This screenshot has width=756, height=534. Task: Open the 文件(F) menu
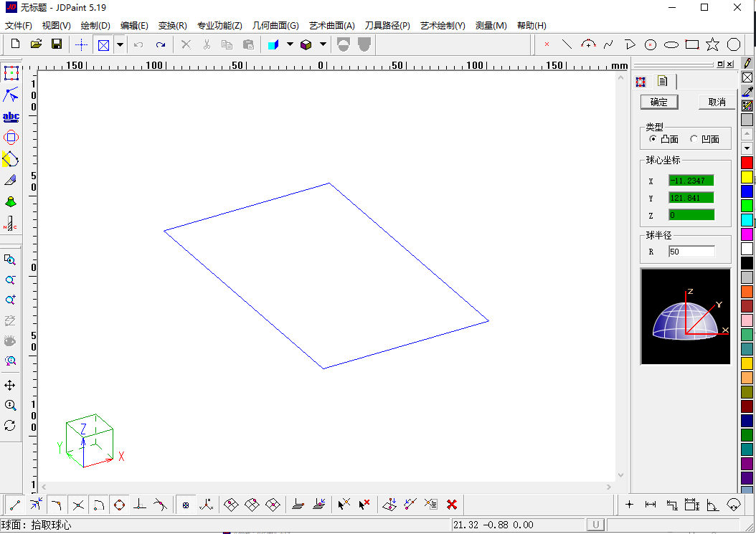point(19,26)
